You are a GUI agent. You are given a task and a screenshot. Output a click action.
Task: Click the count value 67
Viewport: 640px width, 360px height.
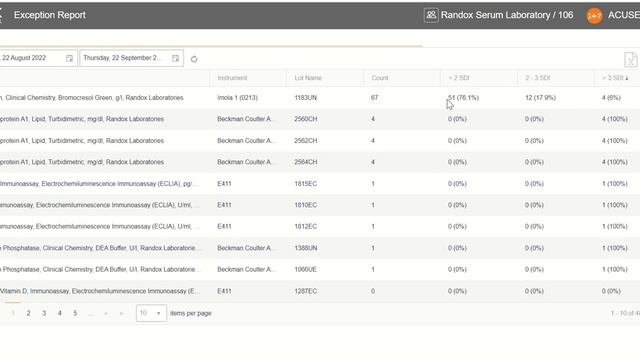click(x=375, y=98)
